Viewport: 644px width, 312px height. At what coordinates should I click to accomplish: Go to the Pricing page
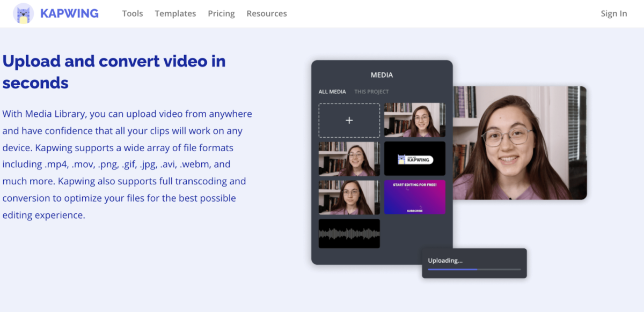(x=221, y=13)
